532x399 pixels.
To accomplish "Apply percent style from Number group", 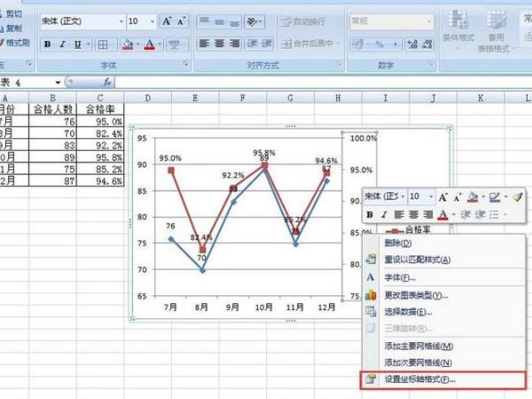I will (379, 44).
